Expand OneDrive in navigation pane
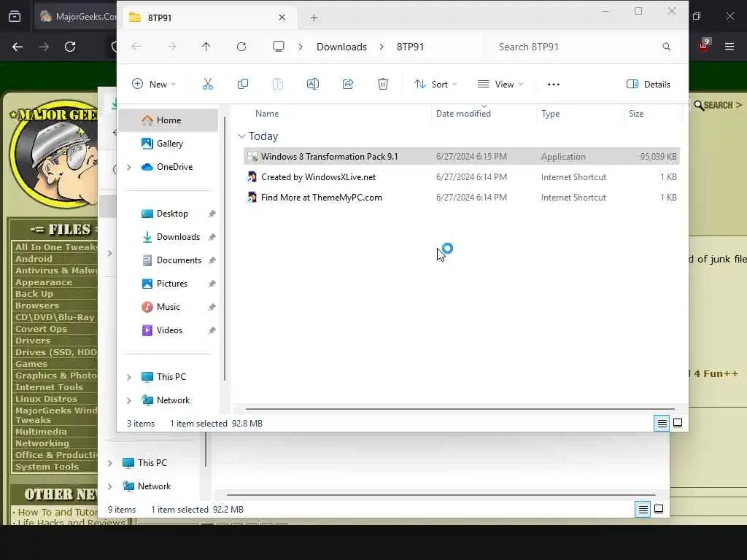The width and height of the screenshot is (747, 560). coord(128,167)
